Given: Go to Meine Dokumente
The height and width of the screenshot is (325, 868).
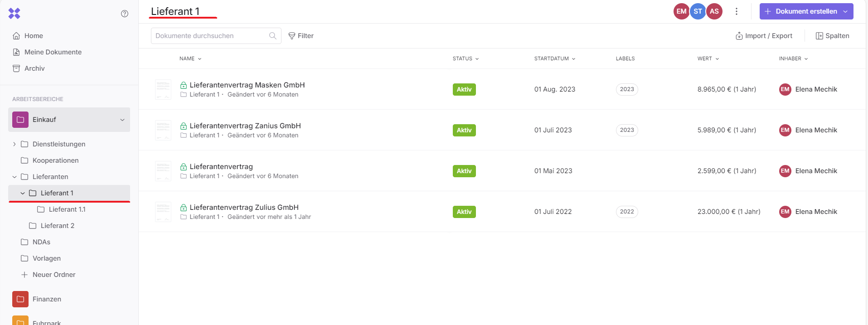Looking at the screenshot, I should 53,52.
